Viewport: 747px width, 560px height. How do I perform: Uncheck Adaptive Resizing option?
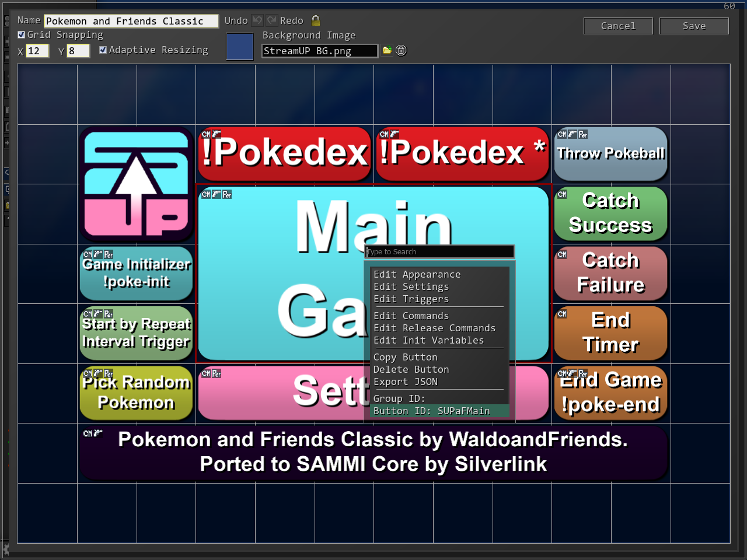(103, 50)
